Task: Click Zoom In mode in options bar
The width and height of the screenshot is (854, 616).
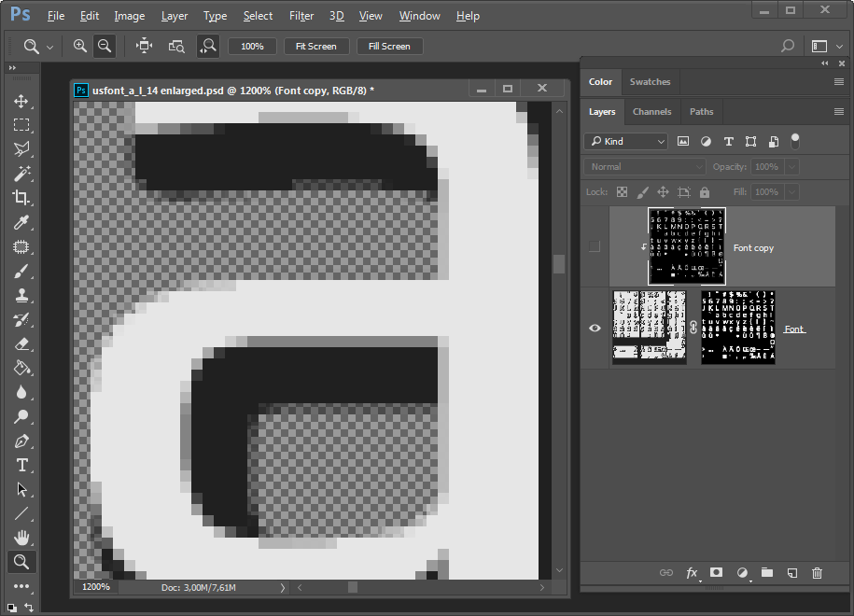Action: coord(80,47)
